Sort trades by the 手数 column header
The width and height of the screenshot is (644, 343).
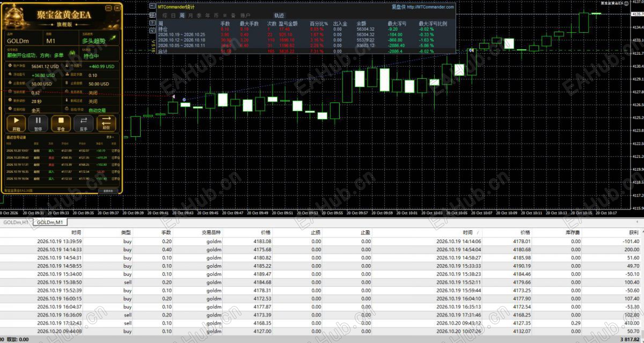tap(166, 232)
